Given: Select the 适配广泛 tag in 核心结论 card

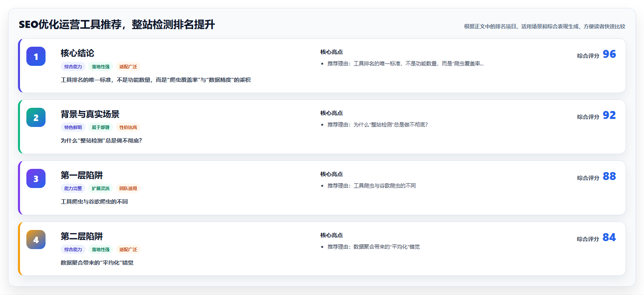Looking at the screenshot, I should [x=128, y=67].
